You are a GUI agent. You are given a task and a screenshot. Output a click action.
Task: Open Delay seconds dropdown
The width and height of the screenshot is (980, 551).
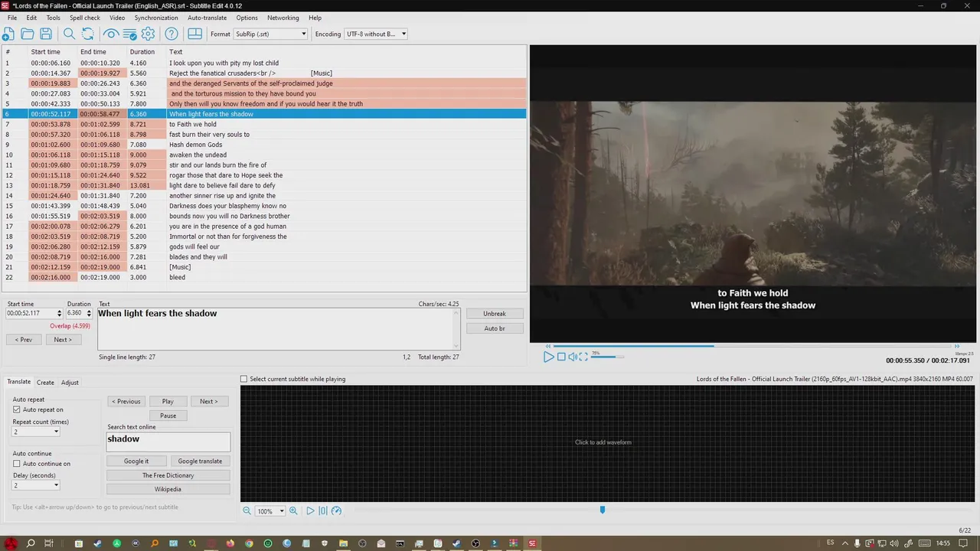tap(36, 485)
